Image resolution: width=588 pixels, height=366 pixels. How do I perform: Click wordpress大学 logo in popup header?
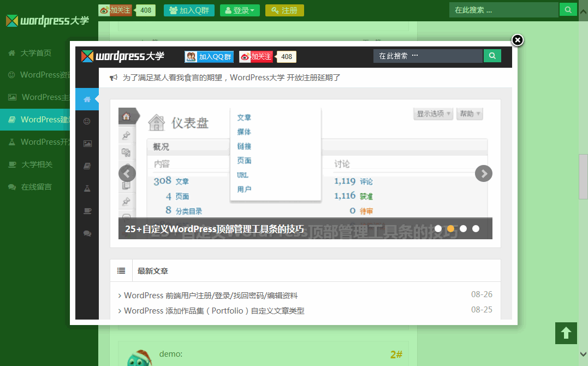(123, 56)
